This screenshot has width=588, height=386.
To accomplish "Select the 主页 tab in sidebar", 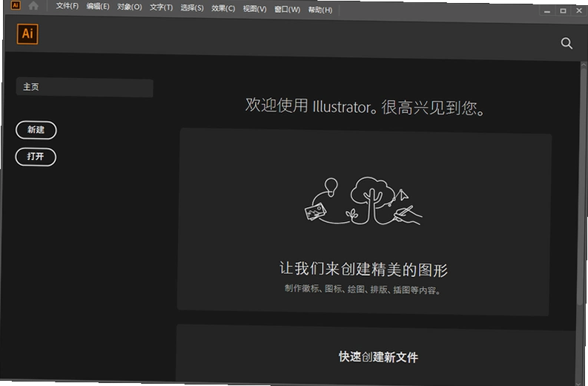I will 85,88.
